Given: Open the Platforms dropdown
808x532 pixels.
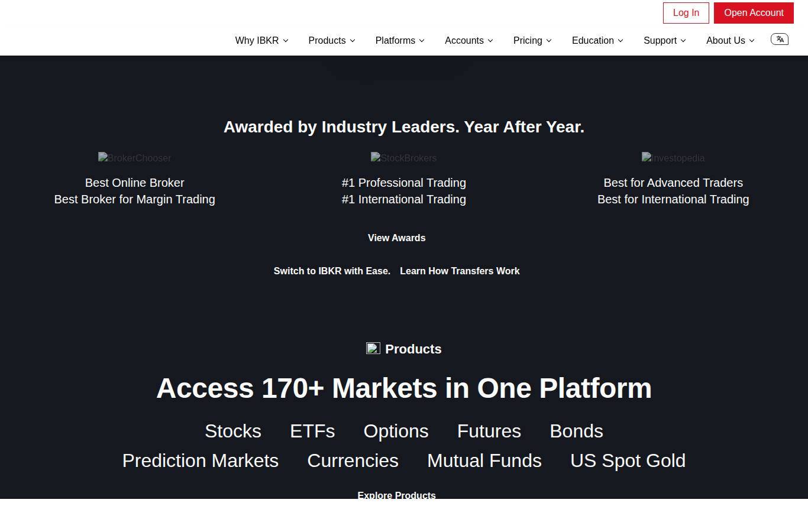Looking at the screenshot, I should pyautogui.click(x=400, y=40).
